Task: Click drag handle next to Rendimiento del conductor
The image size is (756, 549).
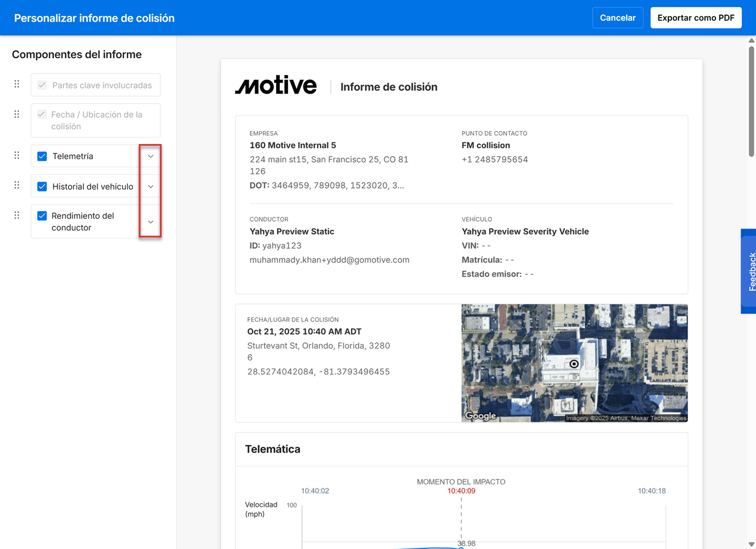Action: (x=16, y=215)
